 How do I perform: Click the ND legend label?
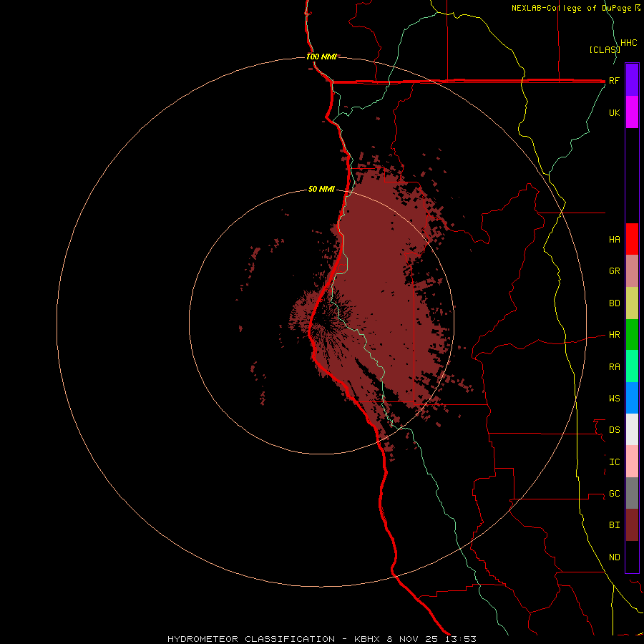tap(615, 557)
